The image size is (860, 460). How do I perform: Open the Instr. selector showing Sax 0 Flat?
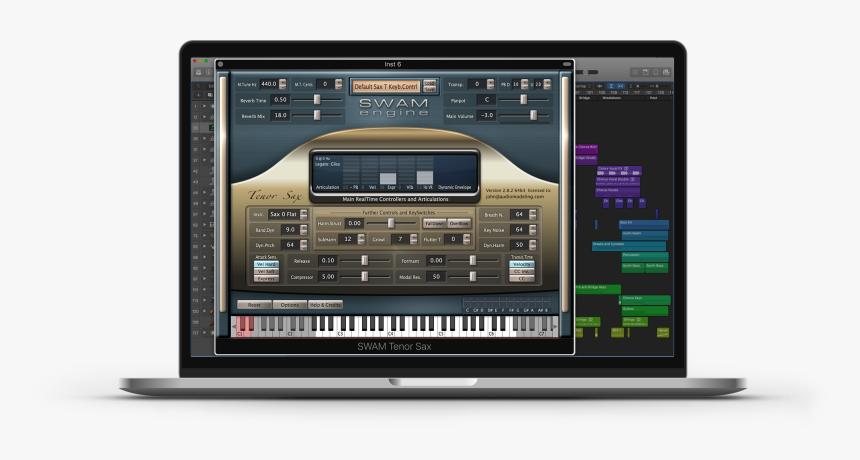click(287, 214)
